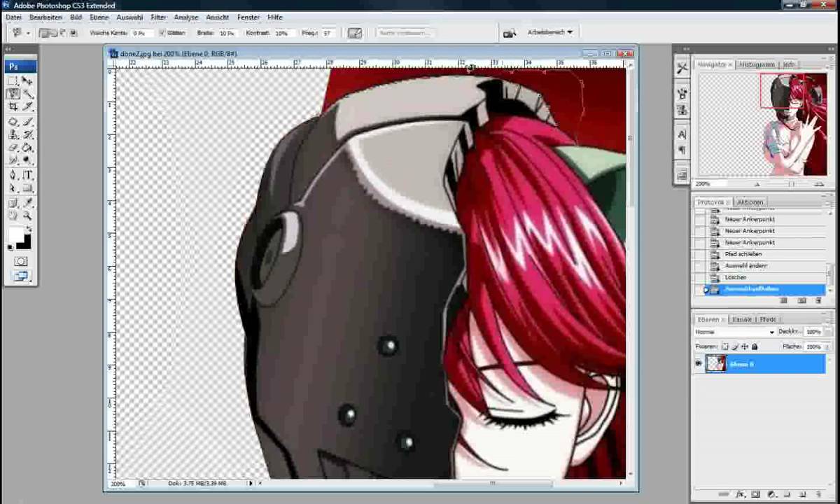Select the Notes tool
This screenshot has width=840, height=504.
(x=13, y=203)
